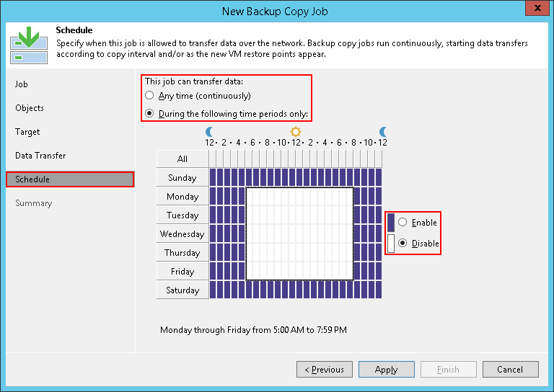This screenshot has height=392, width=554.
Task: Choose the Enable radio button
Action: [403, 223]
